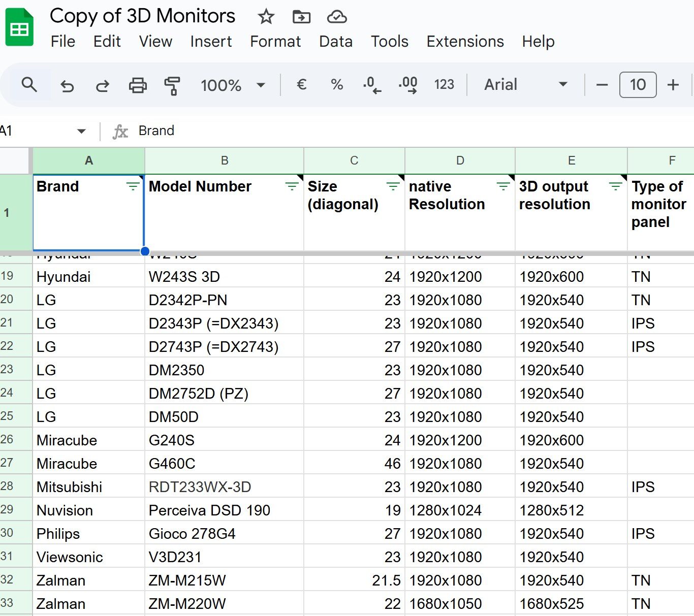This screenshot has width=694, height=616.
Task: Click the RDT233WX-3D model cell
Action: (x=225, y=487)
